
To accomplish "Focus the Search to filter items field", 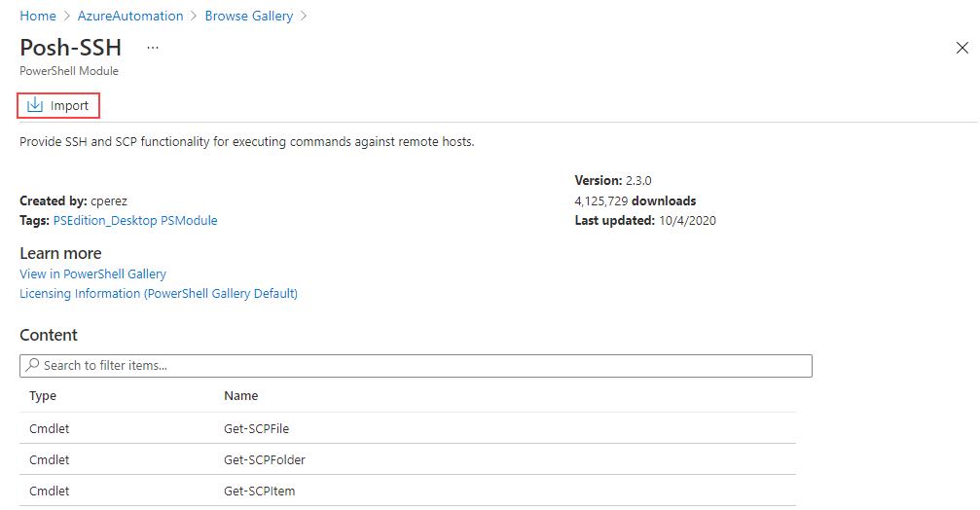I will point(416,366).
